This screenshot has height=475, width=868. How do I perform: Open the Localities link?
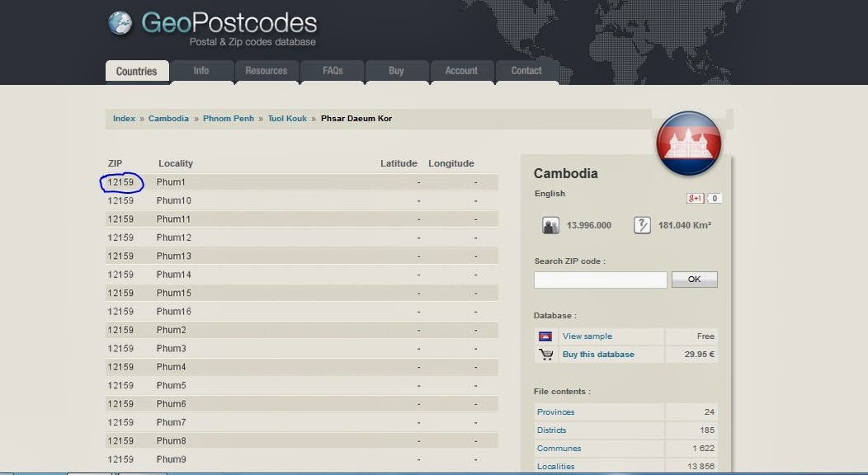point(556,467)
